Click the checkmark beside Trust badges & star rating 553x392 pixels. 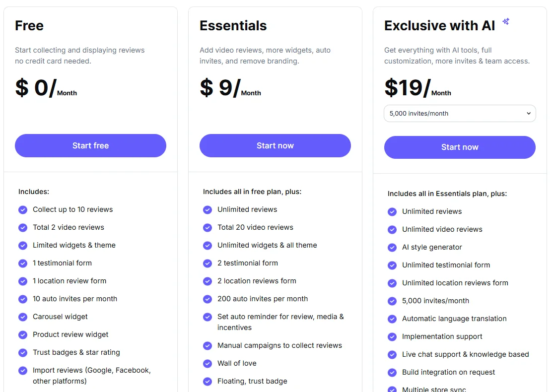coord(23,352)
